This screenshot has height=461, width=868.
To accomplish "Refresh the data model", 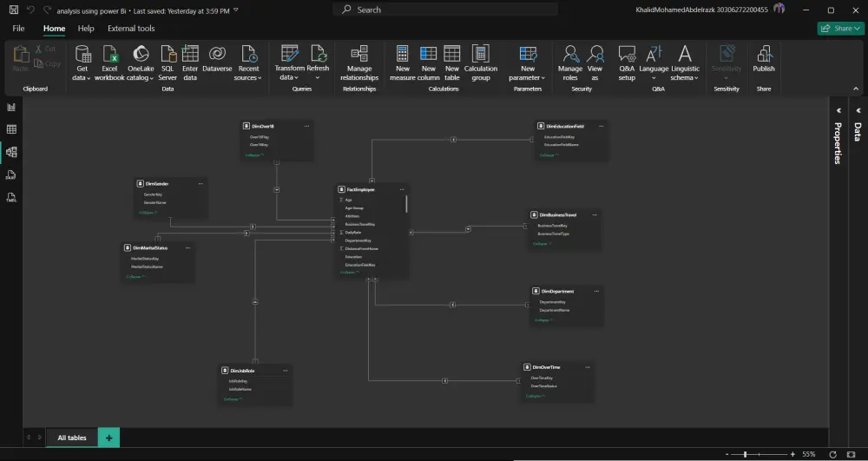I will tap(318, 63).
